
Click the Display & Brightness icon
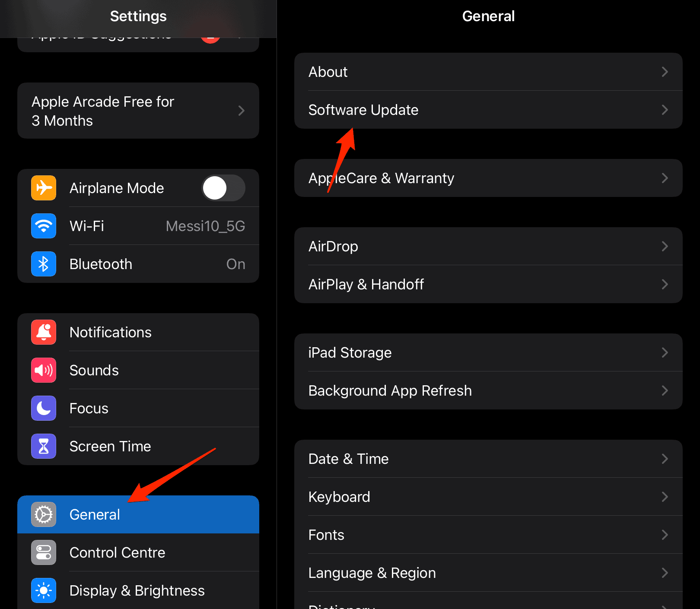click(43, 590)
